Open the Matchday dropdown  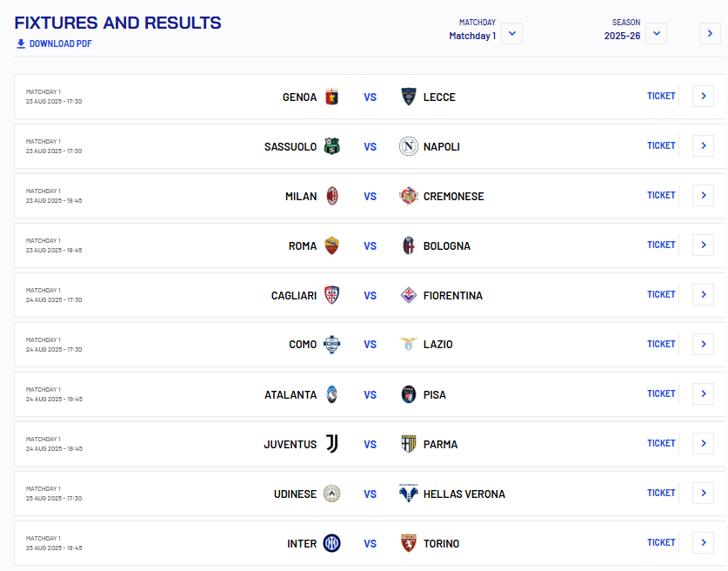[512, 34]
